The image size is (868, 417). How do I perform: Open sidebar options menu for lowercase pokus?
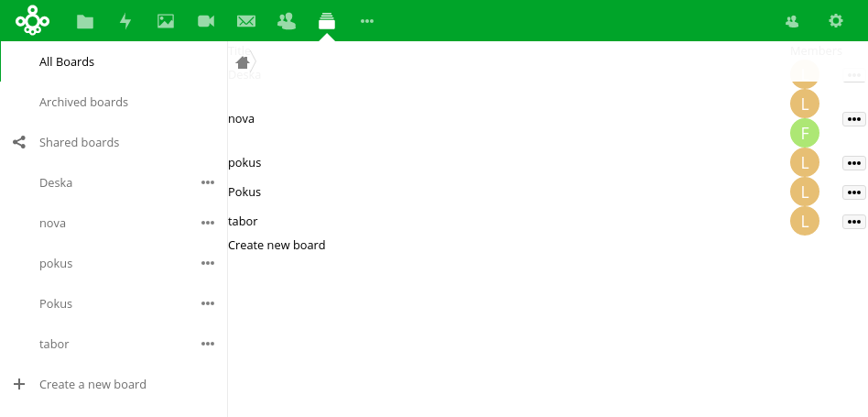pos(208,263)
